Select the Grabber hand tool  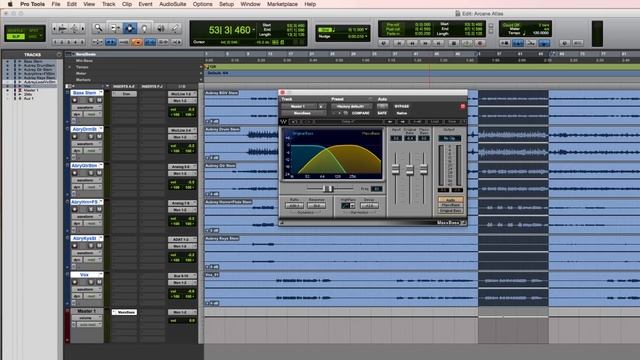[144, 28]
